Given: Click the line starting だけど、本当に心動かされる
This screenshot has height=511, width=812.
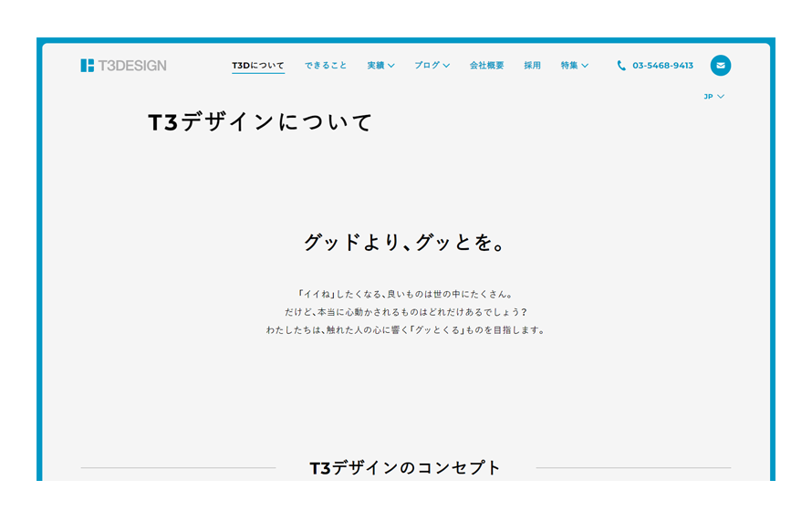Looking at the screenshot, I should pos(405,312).
